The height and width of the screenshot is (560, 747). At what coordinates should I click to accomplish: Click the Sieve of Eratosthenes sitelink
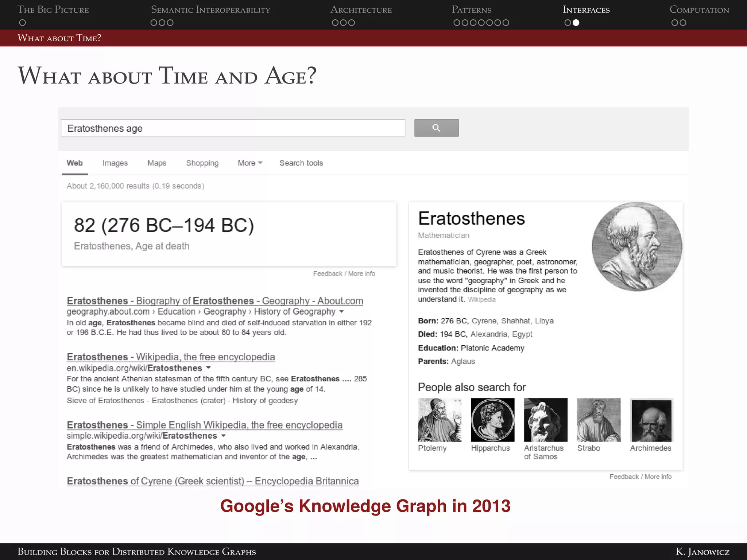tap(105, 400)
